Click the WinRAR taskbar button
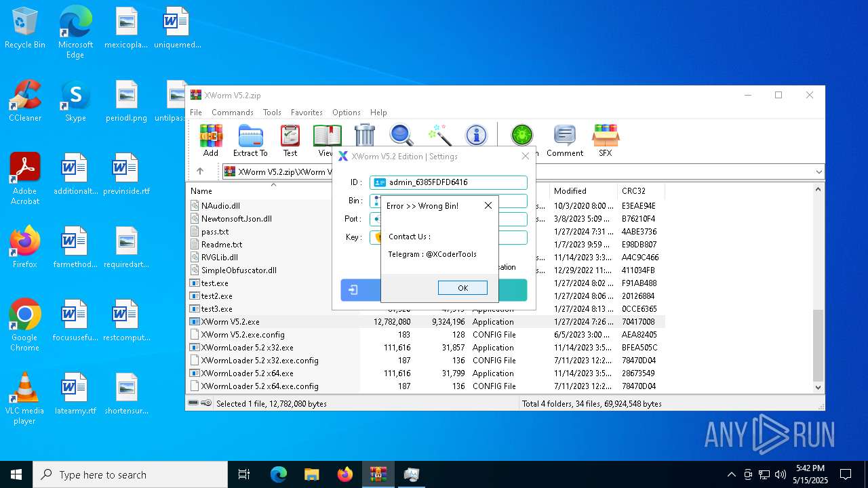 click(378, 474)
